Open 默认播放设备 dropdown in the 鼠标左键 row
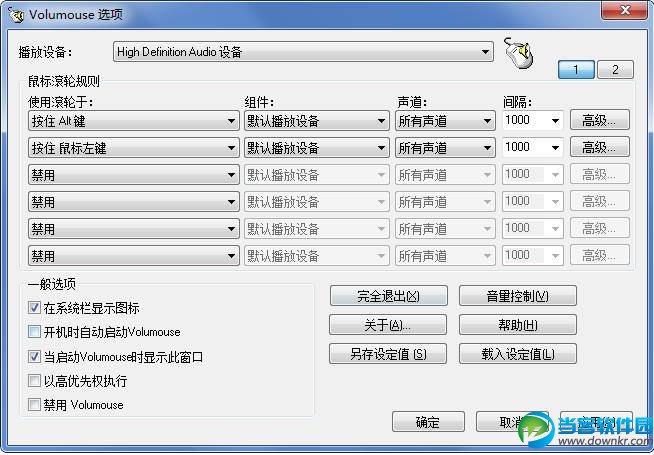The image size is (654, 455). (317, 148)
